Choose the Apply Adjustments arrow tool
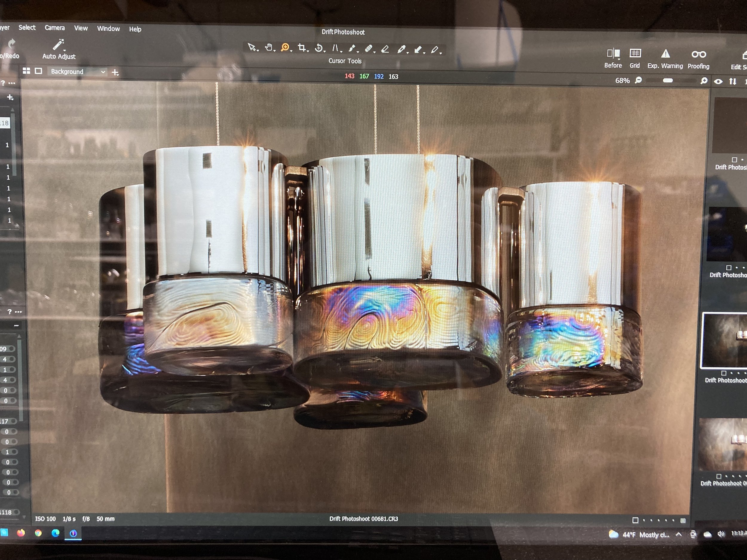Image resolution: width=747 pixels, height=560 pixels. pyautogui.click(x=418, y=50)
